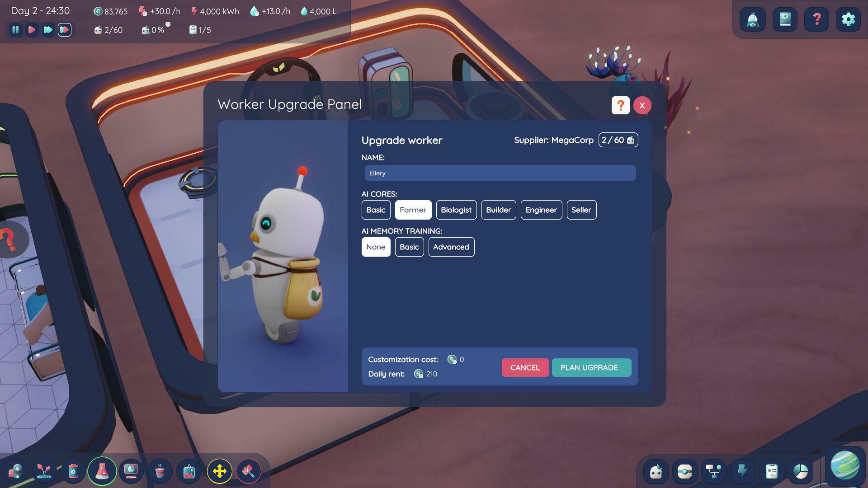Viewport: 868px width, 488px height.
Task: Open the monitor statistics tool
Action: pyautogui.click(x=131, y=471)
